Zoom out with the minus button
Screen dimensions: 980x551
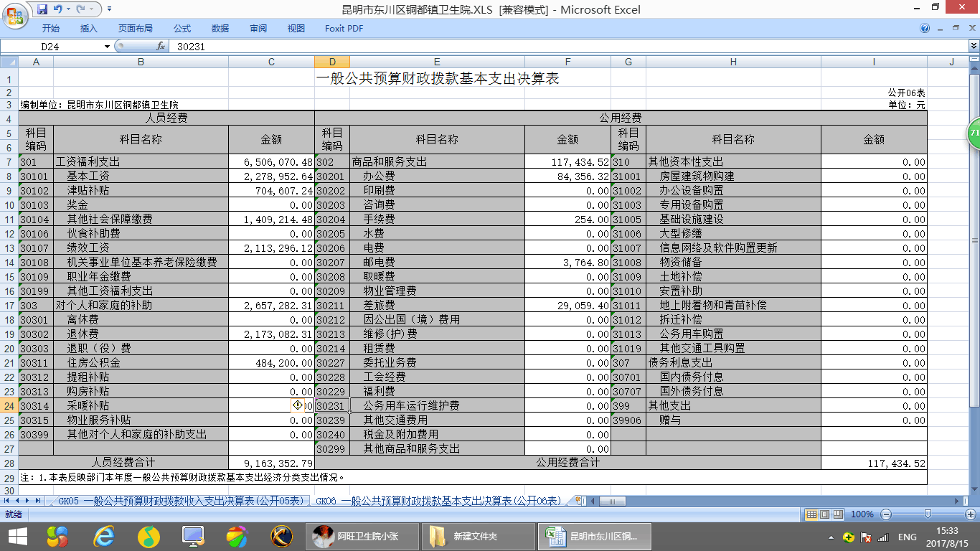coord(886,514)
